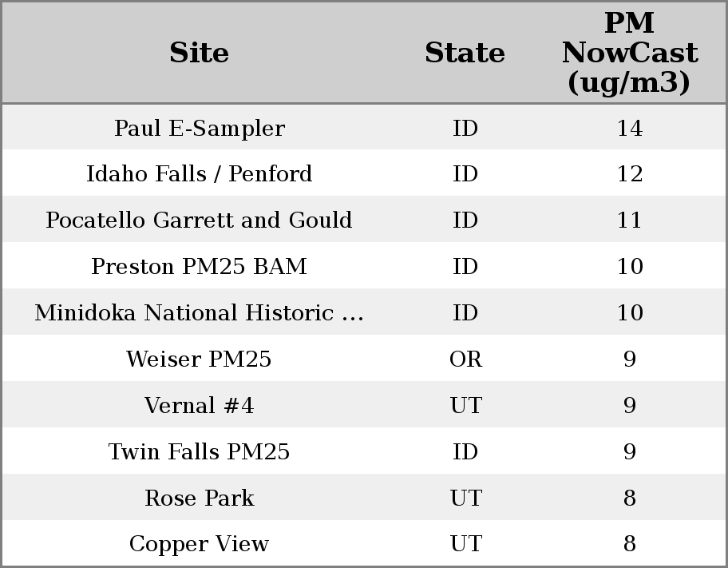728x568 pixels.
Task: Click the ID state cell for Twin Falls
Action: (x=465, y=452)
